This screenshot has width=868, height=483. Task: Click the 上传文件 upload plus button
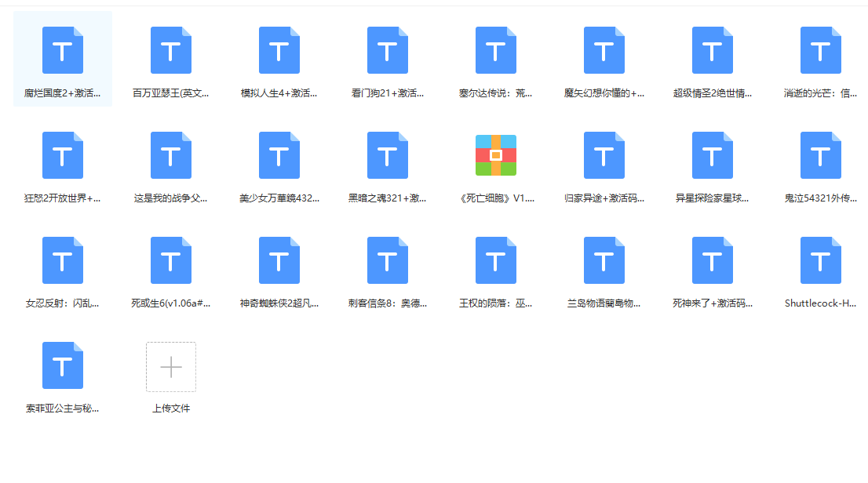[x=171, y=367]
